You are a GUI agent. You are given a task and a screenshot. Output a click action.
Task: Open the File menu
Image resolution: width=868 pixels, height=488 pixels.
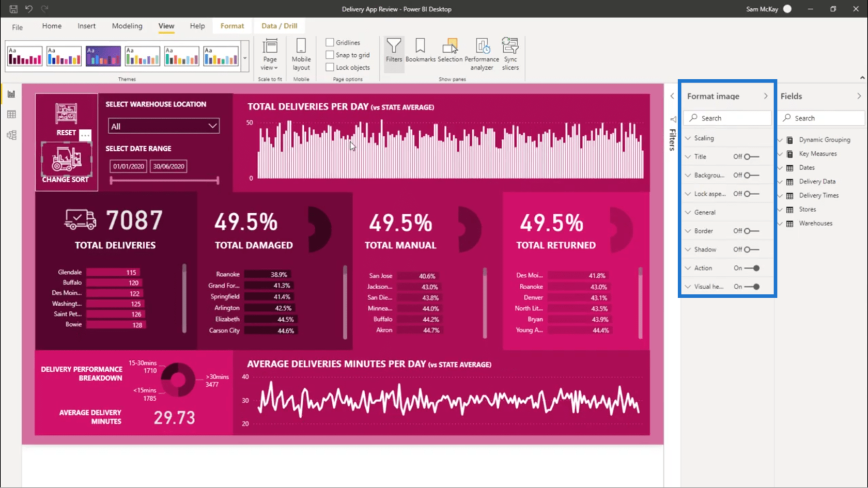(17, 27)
